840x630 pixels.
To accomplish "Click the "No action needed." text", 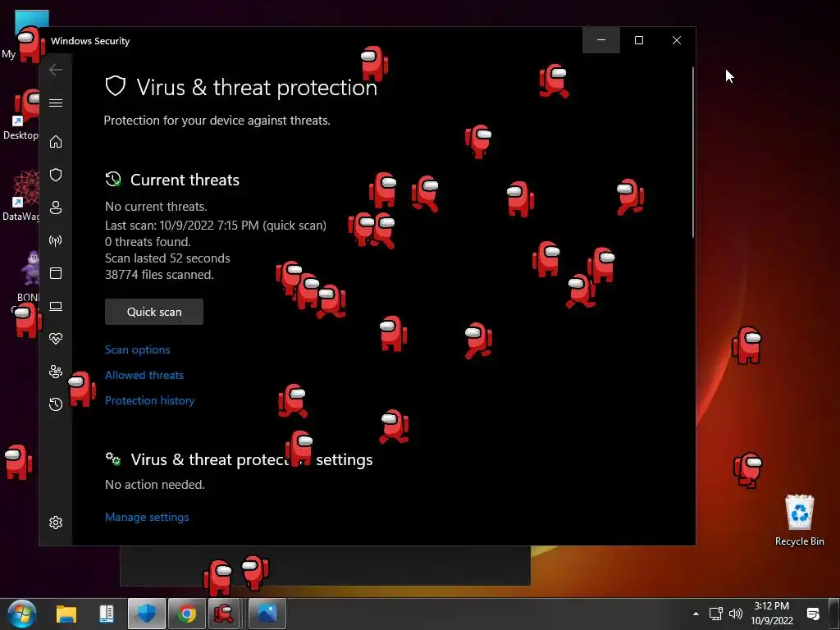I will coord(155,485).
